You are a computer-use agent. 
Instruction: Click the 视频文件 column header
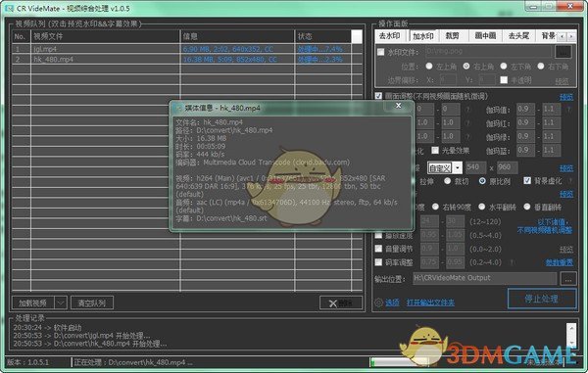[x=106, y=36]
